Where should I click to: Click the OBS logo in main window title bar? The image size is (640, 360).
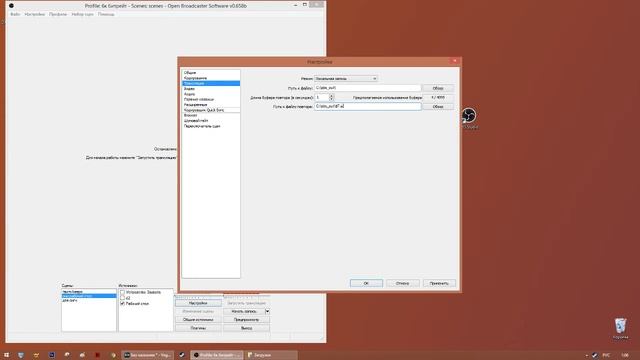[11, 6]
